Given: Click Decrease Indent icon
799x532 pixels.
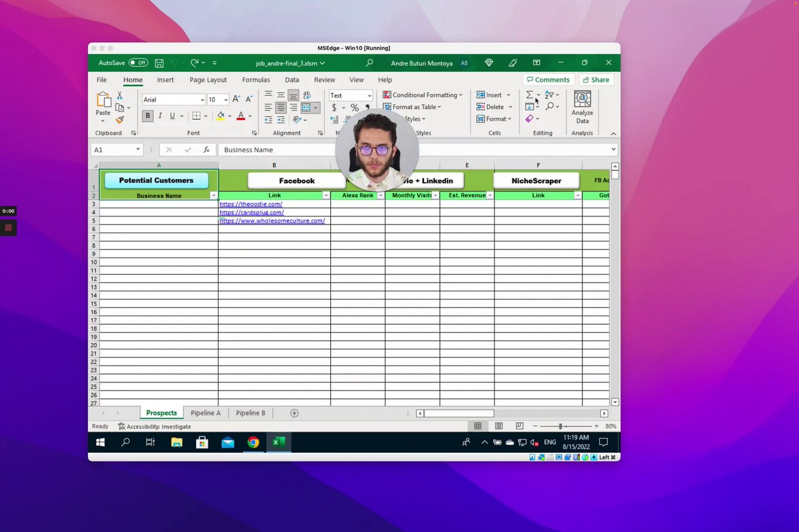Looking at the screenshot, I should [268, 120].
